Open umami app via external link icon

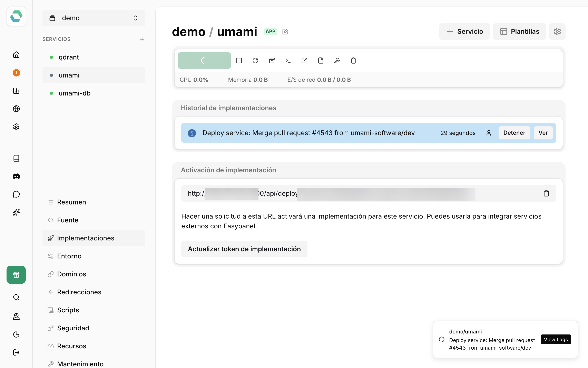click(x=304, y=61)
